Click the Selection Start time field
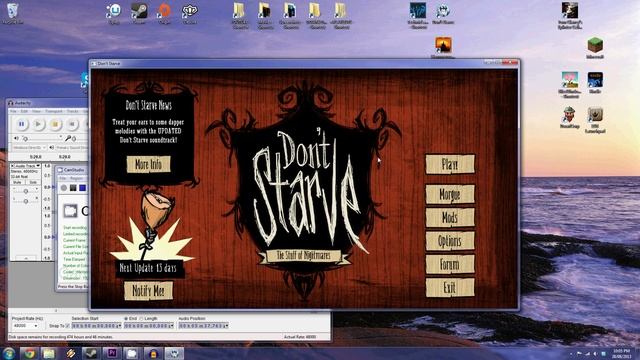The height and width of the screenshot is (360, 640). tap(97, 326)
